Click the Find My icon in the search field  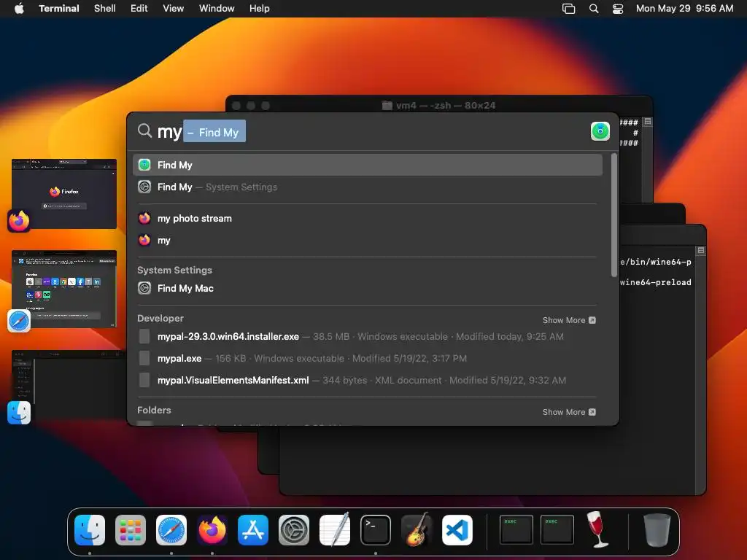coord(600,131)
